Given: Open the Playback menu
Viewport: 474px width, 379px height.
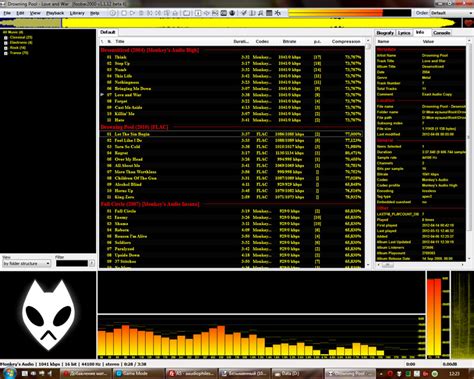Looking at the screenshot, I should 55,13.
